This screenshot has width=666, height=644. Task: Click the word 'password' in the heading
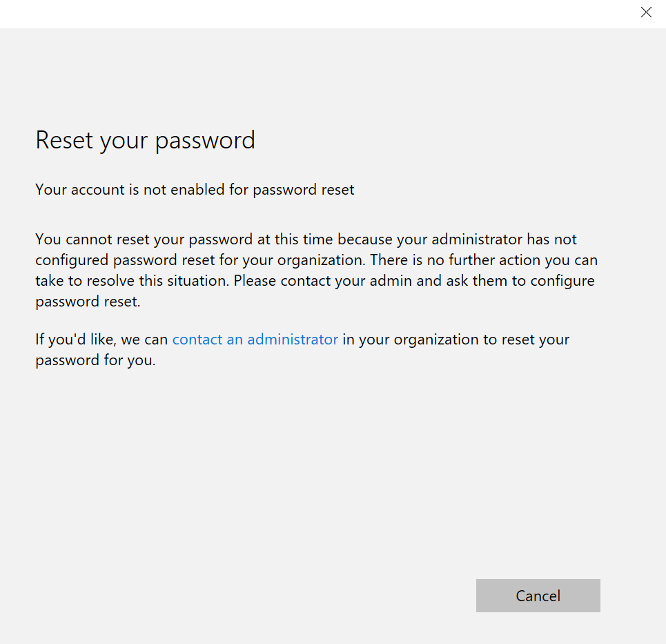coord(205,140)
